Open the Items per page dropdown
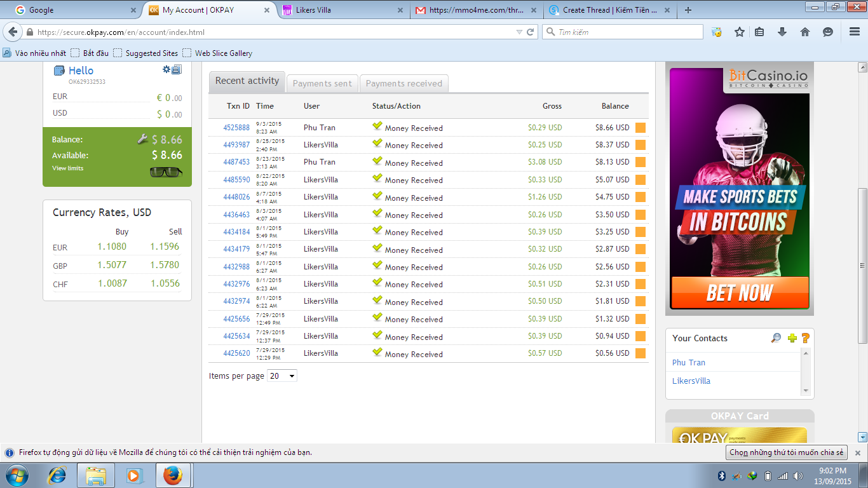Image resolution: width=868 pixels, height=488 pixels. [x=282, y=376]
